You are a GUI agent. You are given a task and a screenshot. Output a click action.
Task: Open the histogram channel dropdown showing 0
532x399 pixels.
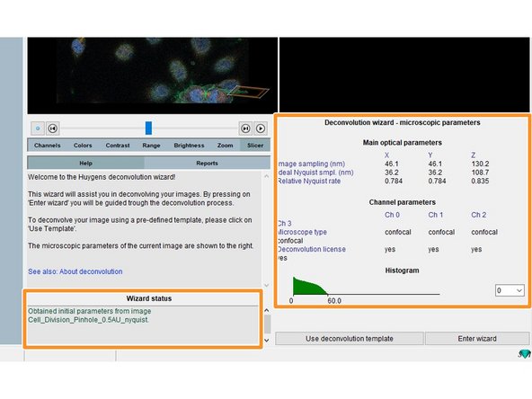coord(510,290)
